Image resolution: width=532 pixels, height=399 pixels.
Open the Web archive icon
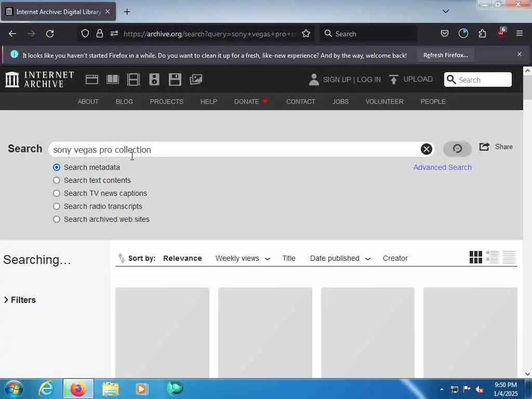[x=91, y=79]
